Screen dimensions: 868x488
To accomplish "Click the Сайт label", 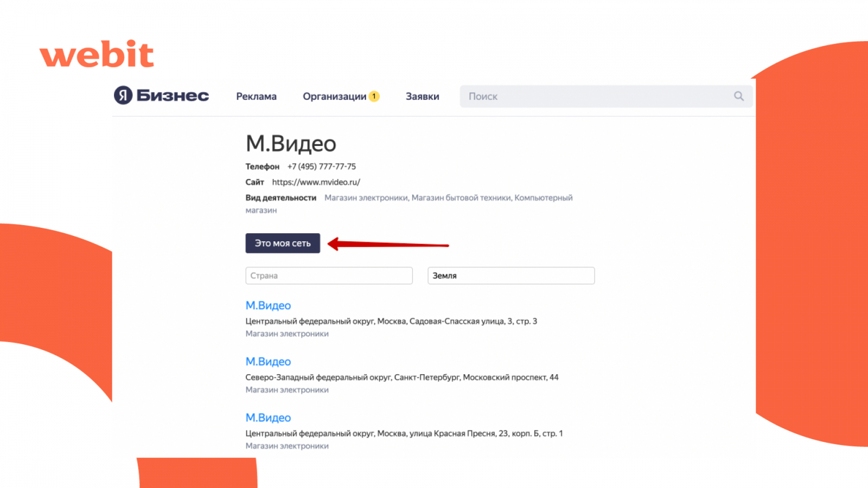I will coord(254,182).
